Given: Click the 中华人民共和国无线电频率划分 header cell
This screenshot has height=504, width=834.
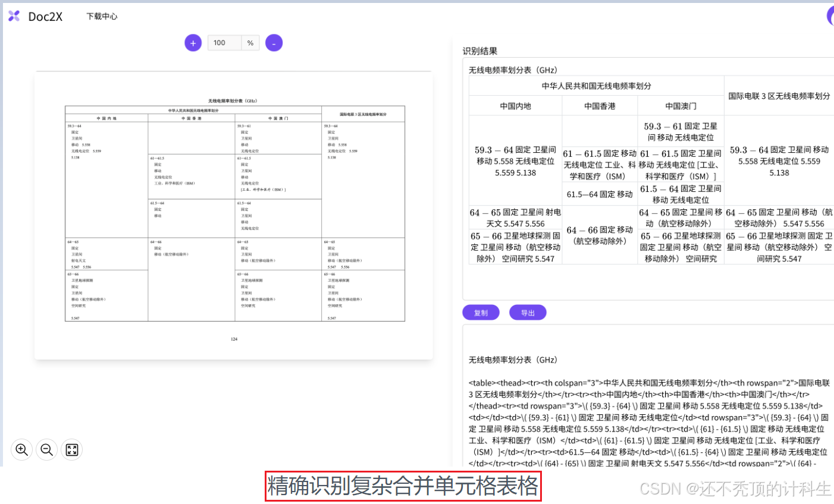Looking at the screenshot, I should [x=596, y=86].
